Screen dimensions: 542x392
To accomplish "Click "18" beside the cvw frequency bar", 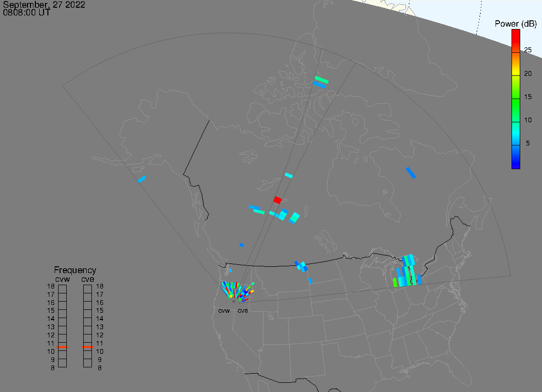I will pyautogui.click(x=51, y=286).
